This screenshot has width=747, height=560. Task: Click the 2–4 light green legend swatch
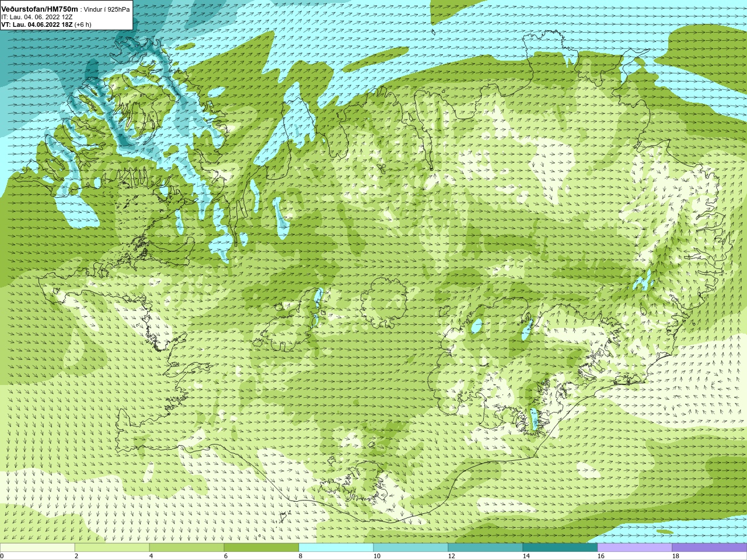(112, 548)
